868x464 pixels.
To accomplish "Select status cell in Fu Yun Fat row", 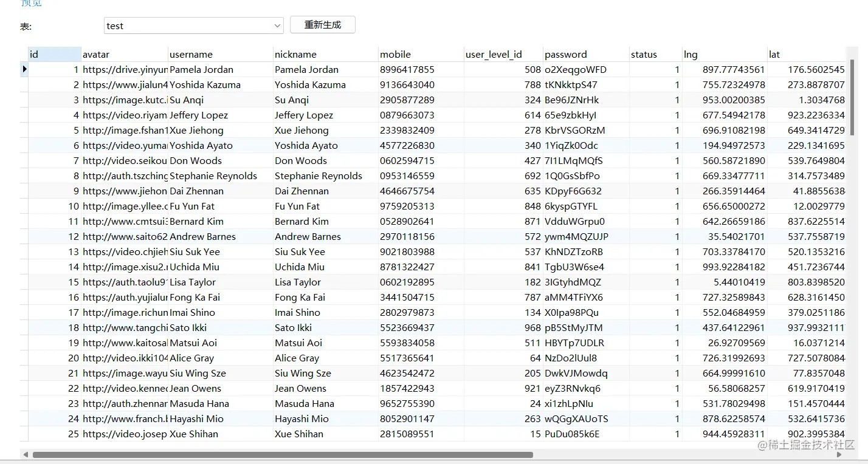I will (655, 206).
